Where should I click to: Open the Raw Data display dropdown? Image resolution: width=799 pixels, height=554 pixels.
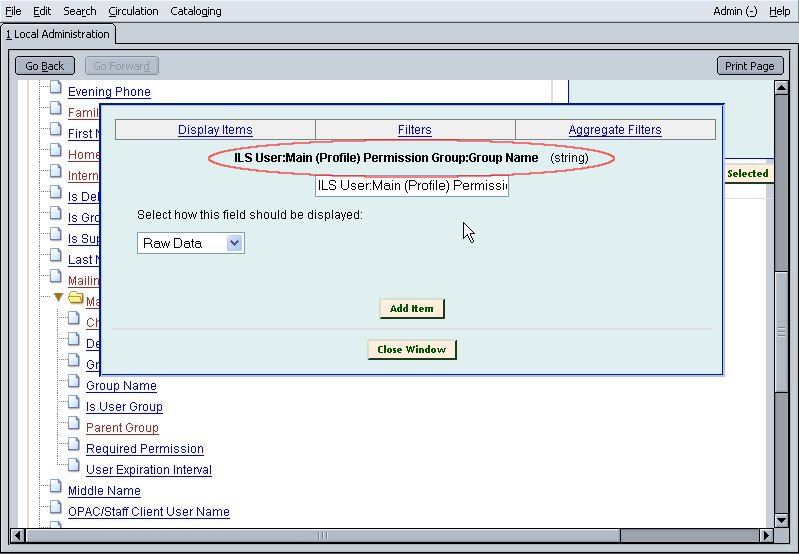[191, 243]
